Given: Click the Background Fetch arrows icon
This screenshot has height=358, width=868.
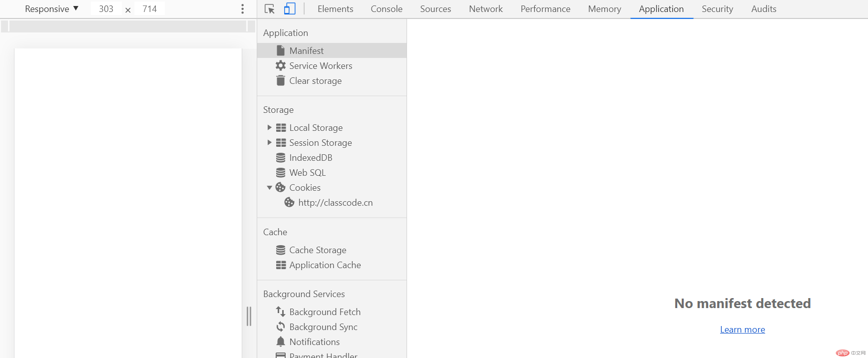Looking at the screenshot, I should point(281,312).
